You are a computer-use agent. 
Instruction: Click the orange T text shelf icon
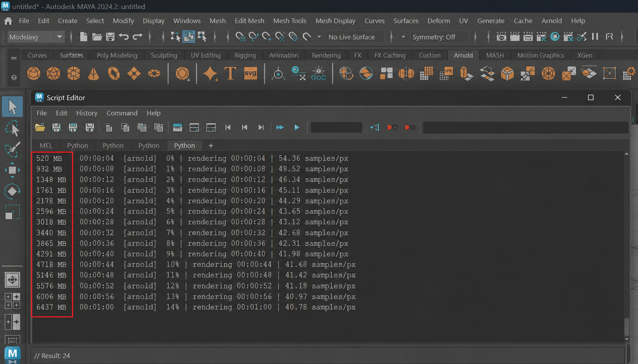click(230, 73)
